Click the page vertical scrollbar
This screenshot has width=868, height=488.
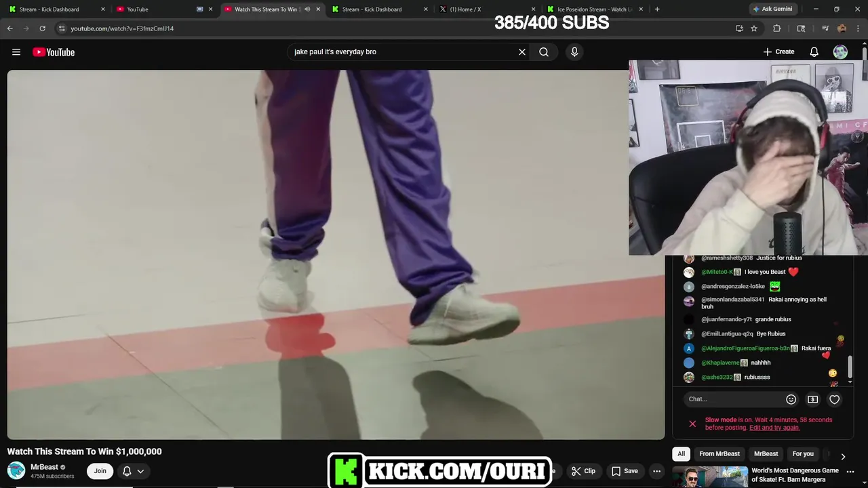(865, 53)
